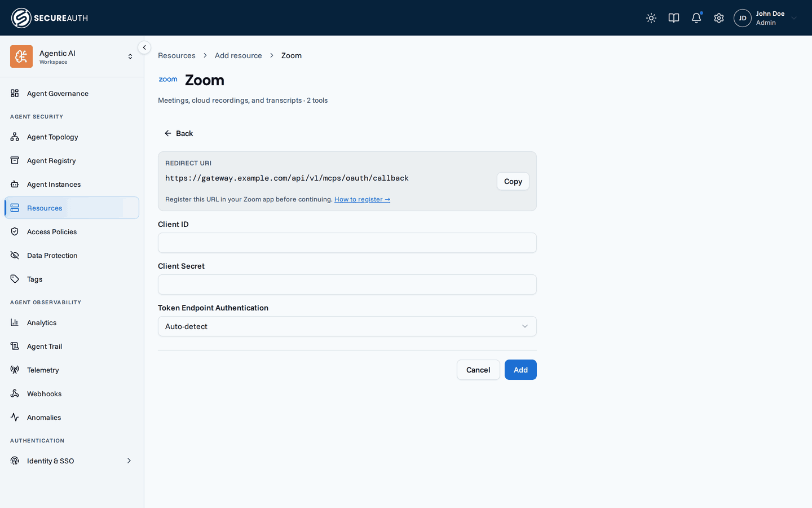Collapse the sidebar with the chevron button
The width and height of the screenshot is (812, 508).
click(x=144, y=47)
